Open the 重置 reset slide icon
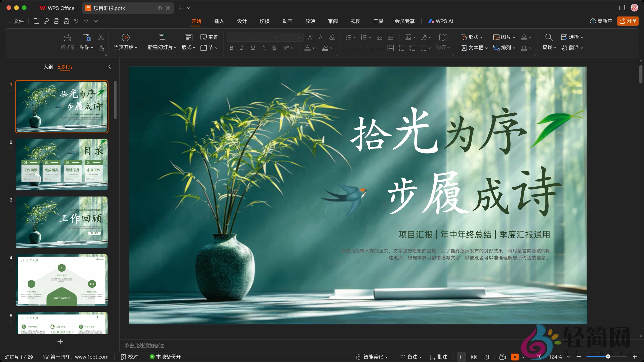Screen dimensions: 644x362 click(209, 37)
